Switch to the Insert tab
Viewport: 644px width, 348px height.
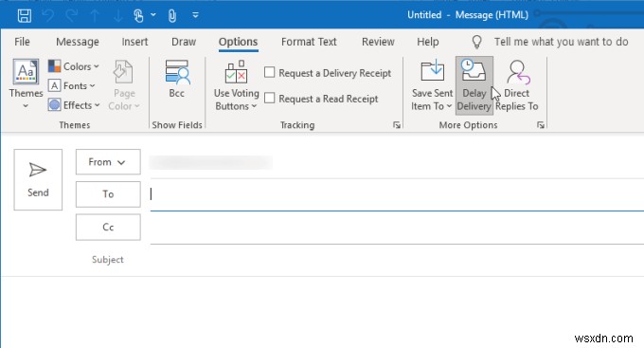[134, 42]
